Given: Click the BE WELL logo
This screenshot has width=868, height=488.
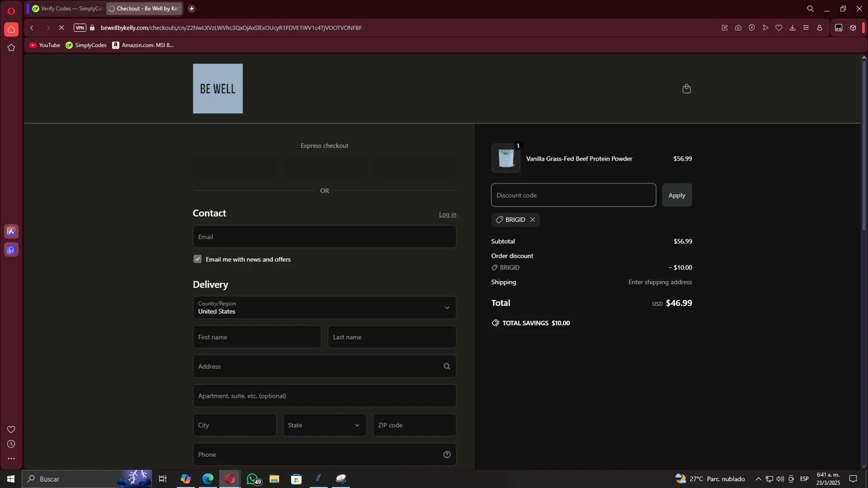Looking at the screenshot, I should (218, 88).
